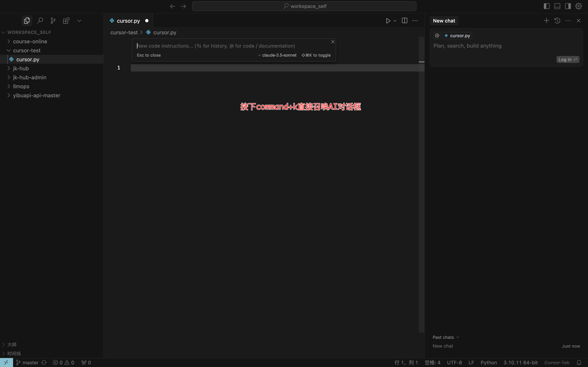This screenshot has width=588, height=367.
Task: Split the editor to the right
Action: [404, 21]
